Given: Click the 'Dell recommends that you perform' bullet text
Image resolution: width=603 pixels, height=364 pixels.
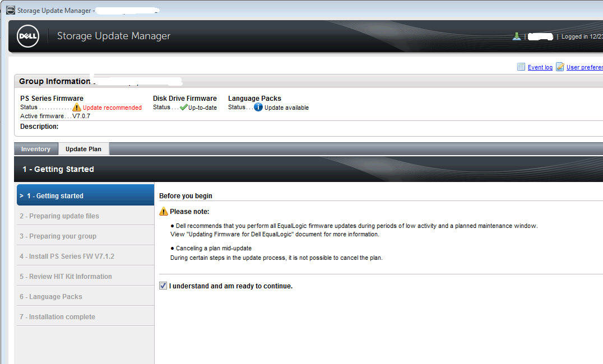Looking at the screenshot, I should click(x=354, y=226).
